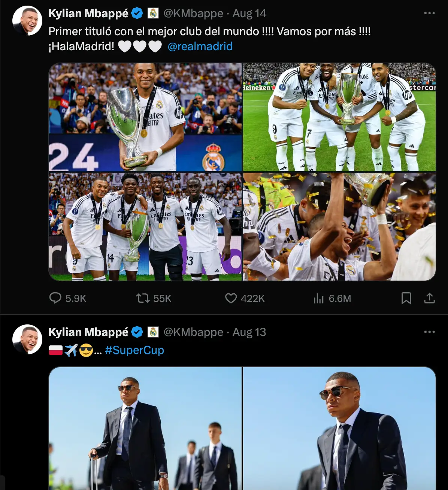Open photo of four players on grass
Viewport: 448px width, 490px height.
[x=339, y=117]
